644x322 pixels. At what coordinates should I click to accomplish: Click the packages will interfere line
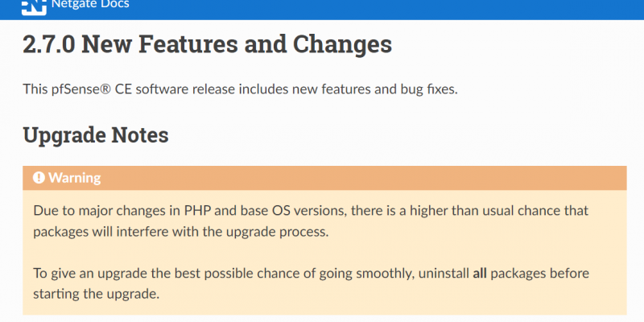181,232
